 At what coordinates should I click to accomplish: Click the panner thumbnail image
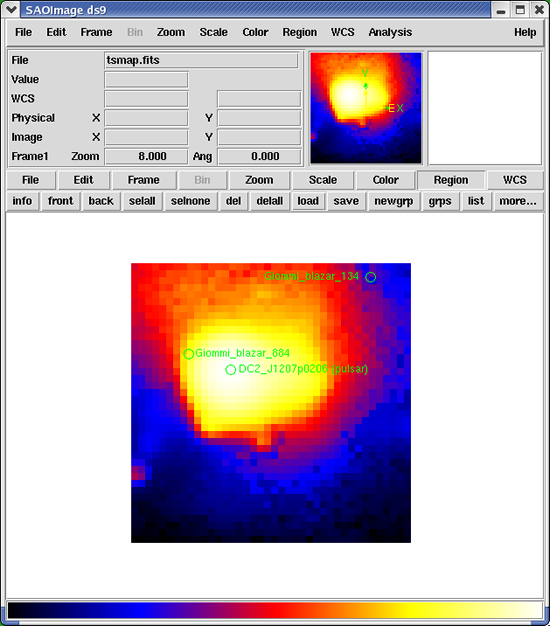tap(366, 108)
